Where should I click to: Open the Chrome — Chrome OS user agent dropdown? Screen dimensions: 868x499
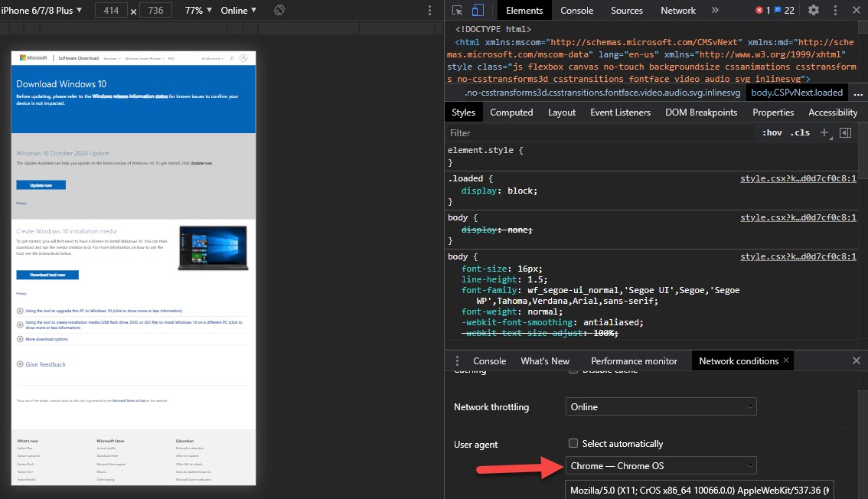pyautogui.click(x=661, y=465)
